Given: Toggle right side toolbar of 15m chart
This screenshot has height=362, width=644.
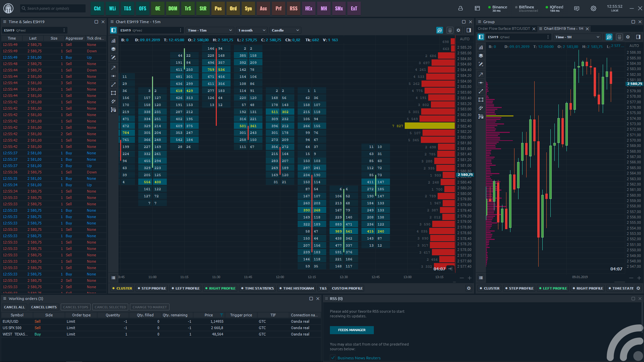Looking at the screenshot, I should tap(469, 30).
